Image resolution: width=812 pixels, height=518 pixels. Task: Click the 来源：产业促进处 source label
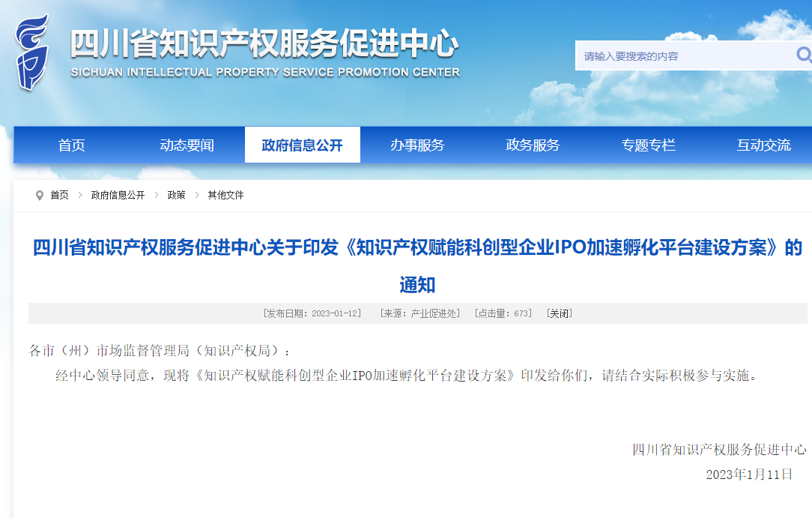click(x=419, y=313)
